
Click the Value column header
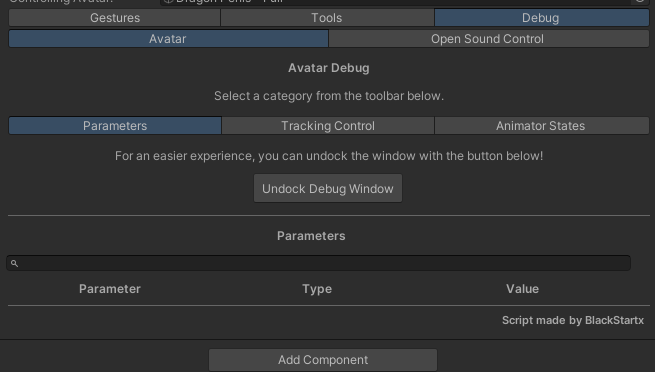click(x=523, y=289)
